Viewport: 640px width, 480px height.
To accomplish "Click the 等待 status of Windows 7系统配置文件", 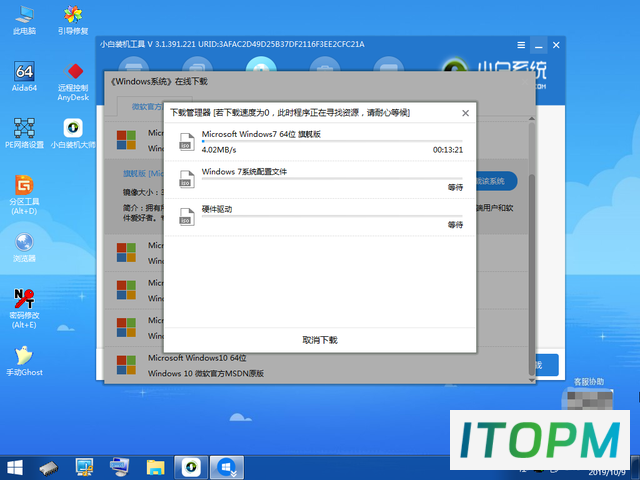I will coord(455,187).
